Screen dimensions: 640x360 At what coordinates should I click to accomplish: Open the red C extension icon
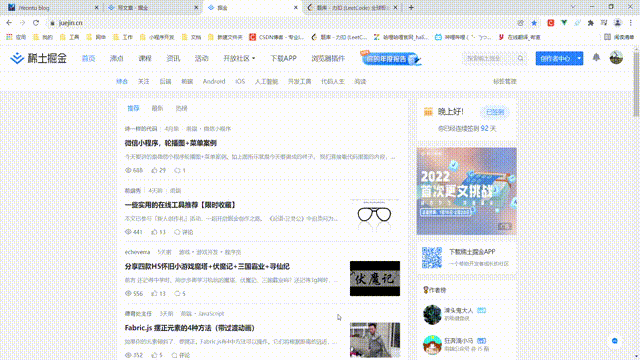[551, 23]
